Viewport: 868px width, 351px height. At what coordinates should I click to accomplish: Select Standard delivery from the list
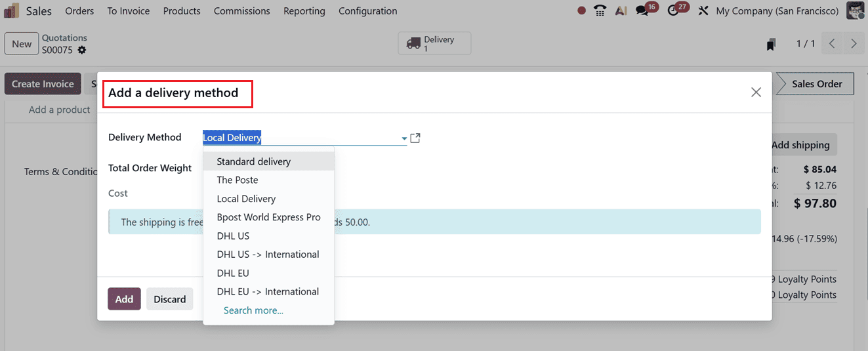tap(269, 161)
